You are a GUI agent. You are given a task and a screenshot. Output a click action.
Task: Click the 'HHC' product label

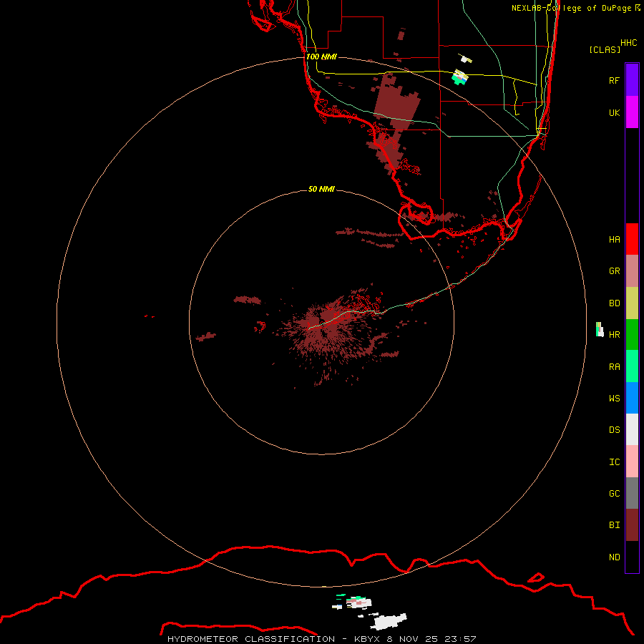628,43
